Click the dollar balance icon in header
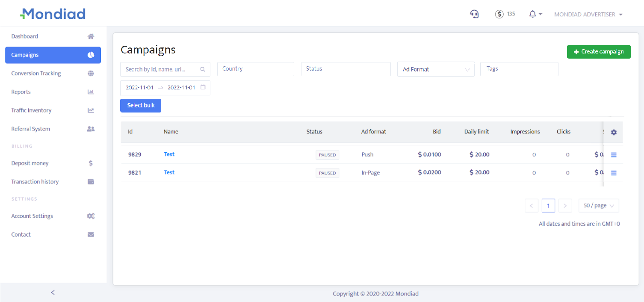Image resolution: width=644 pixels, height=302 pixels. [499, 14]
